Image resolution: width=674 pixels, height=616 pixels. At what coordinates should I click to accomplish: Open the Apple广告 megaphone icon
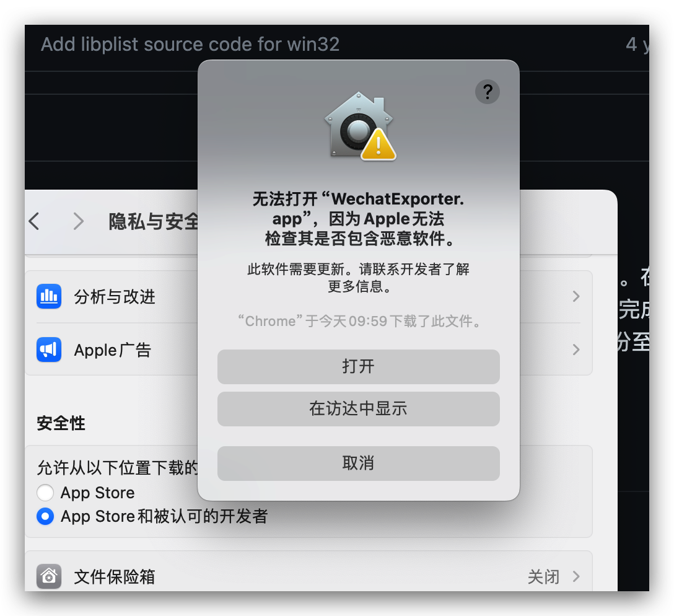48,350
